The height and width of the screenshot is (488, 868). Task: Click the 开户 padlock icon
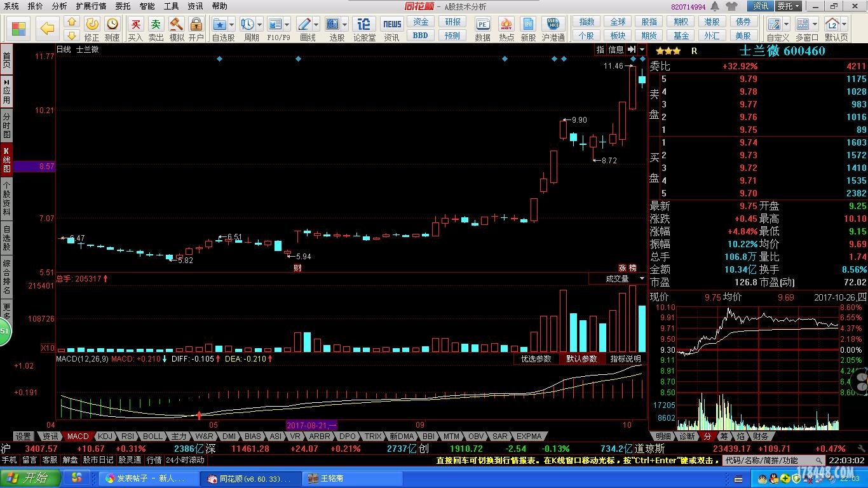(x=196, y=29)
